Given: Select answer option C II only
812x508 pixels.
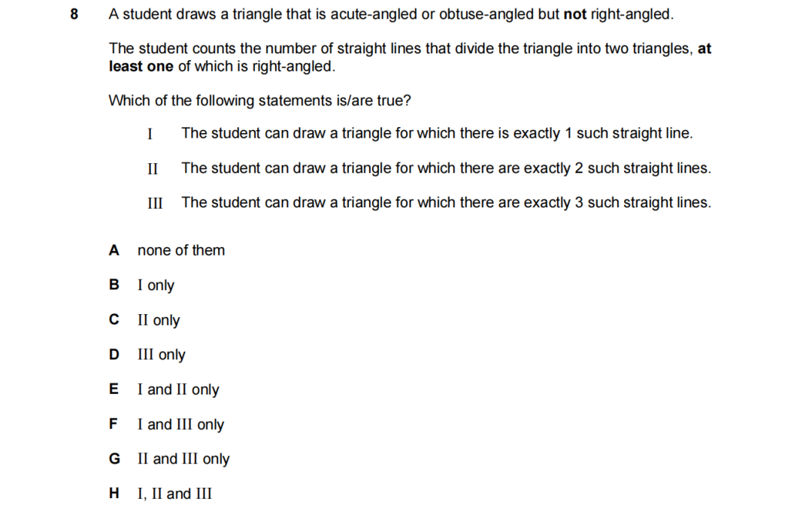Looking at the screenshot, I should click(x=144, y=320).
